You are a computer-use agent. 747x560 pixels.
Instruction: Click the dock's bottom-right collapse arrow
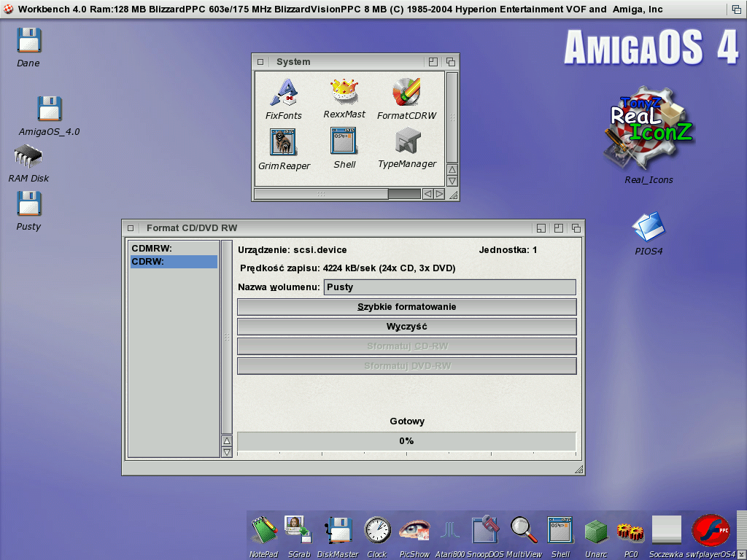[x=740, y=554]
